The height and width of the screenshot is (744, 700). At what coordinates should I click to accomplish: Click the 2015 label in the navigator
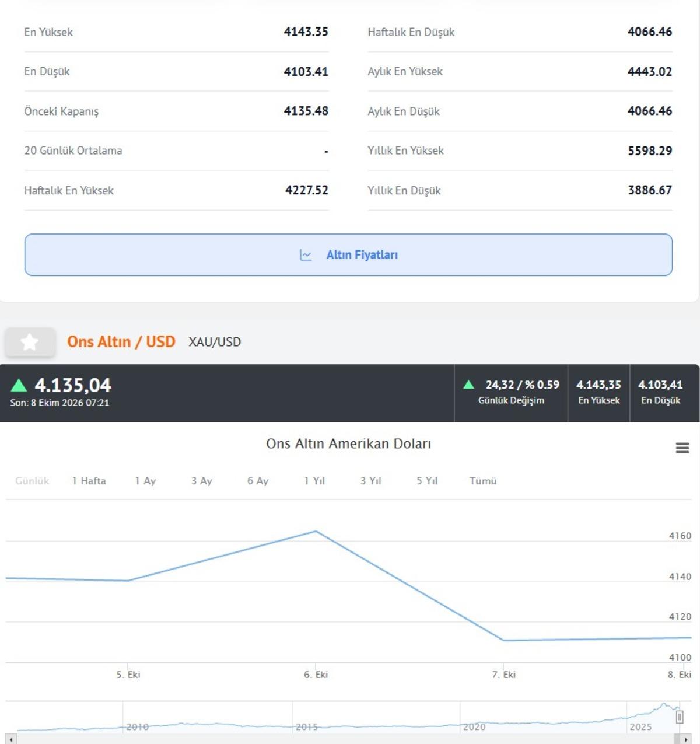(307, 727)
